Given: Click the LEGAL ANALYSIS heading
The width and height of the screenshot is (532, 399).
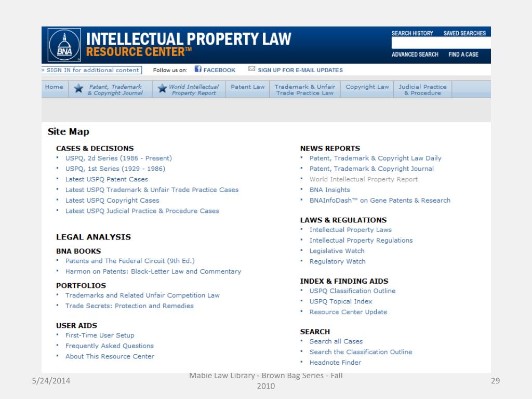Looking at the screenshot, I should tap(94, 237).
